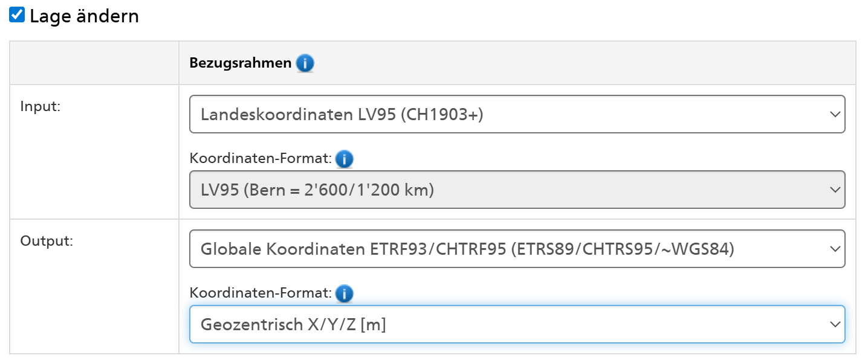The image size is (868, 361).
Task: Click Koordinaten-Format label in Output row
Action: [261, 294]
